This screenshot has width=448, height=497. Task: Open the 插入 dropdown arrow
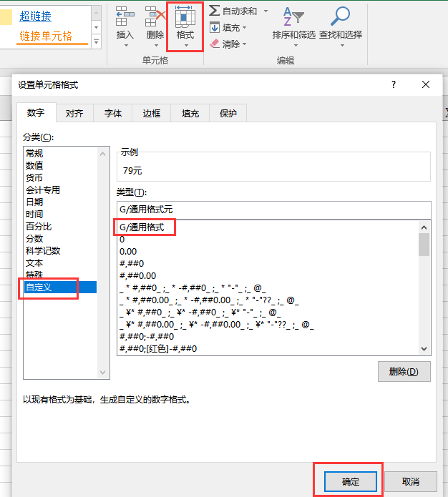click(x=126, y=46)
